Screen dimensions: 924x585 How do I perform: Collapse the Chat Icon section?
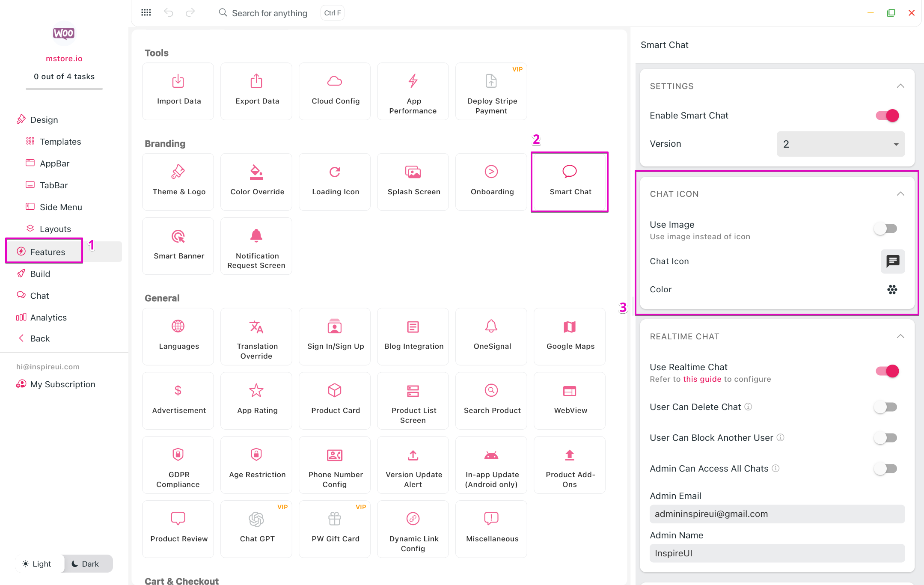click(900, 194)
